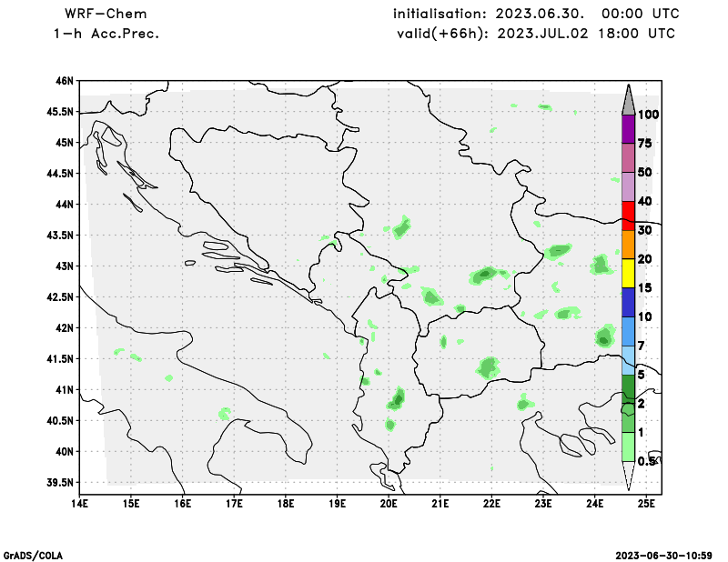This screenshot has width=728, height=562.
Task: Click the '39.5N' latitude axis label
Action: (x=60, y=483)
